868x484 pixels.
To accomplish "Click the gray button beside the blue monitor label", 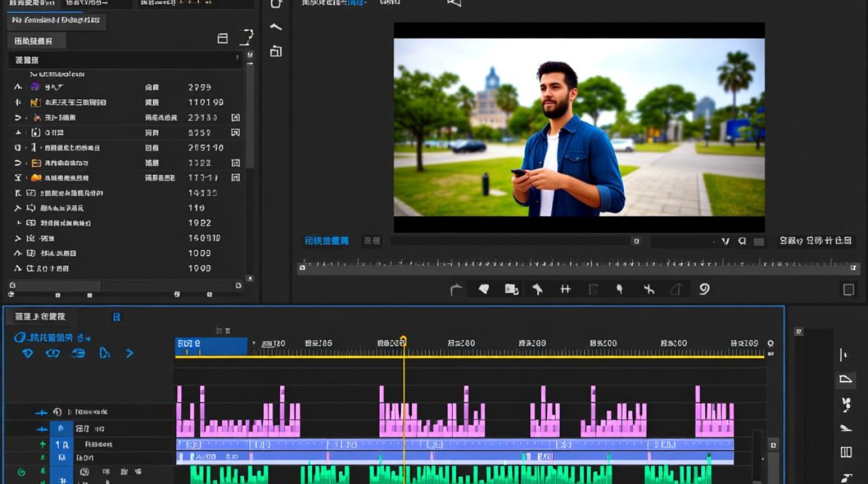I will pyautogui.click(x=372, y=241).
